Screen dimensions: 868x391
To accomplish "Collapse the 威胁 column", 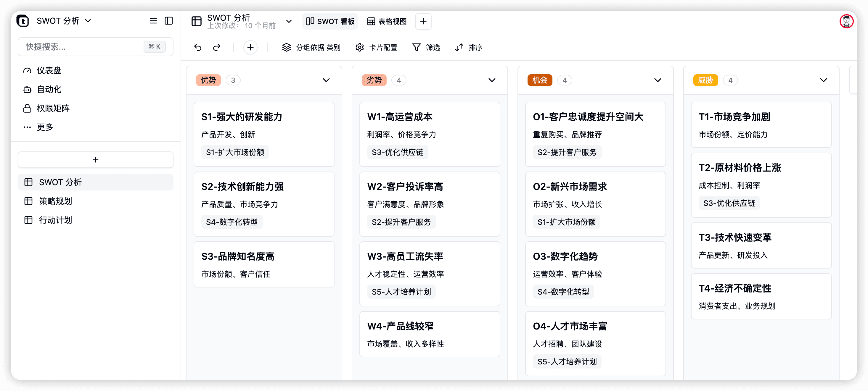I will 823,80.
